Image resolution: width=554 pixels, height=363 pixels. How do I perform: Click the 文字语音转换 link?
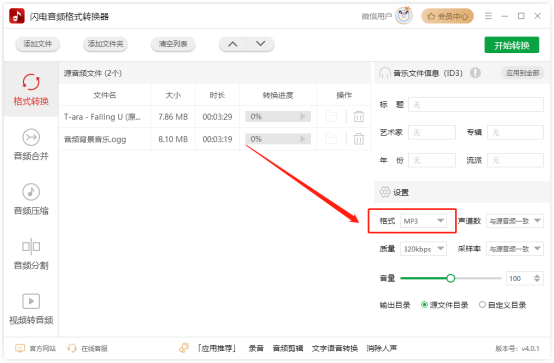335,349
